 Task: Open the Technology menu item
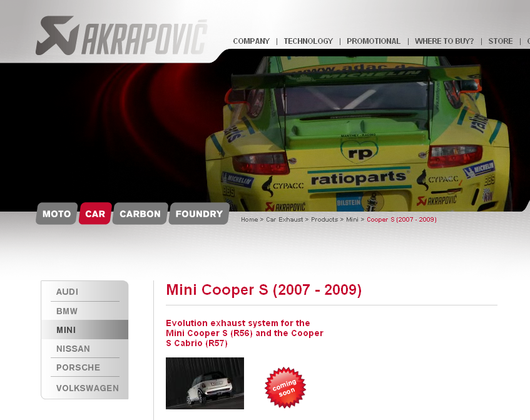click(308, 41)
